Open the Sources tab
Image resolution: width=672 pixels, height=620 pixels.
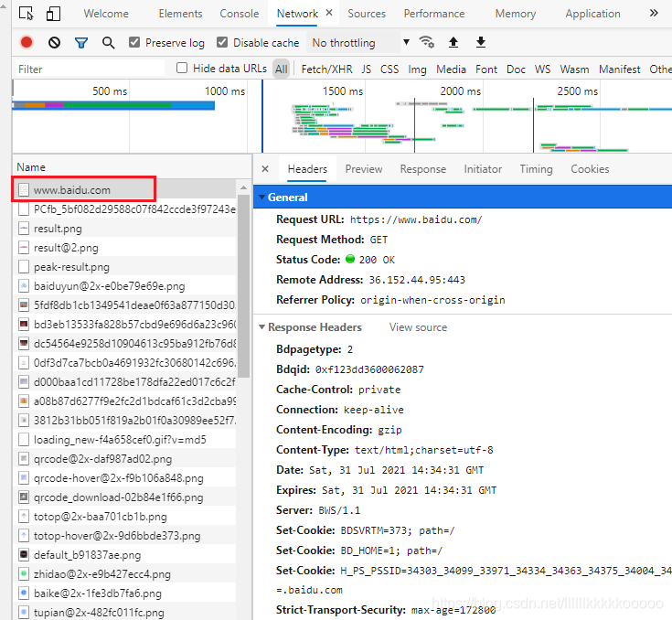[x=367, y=14]
